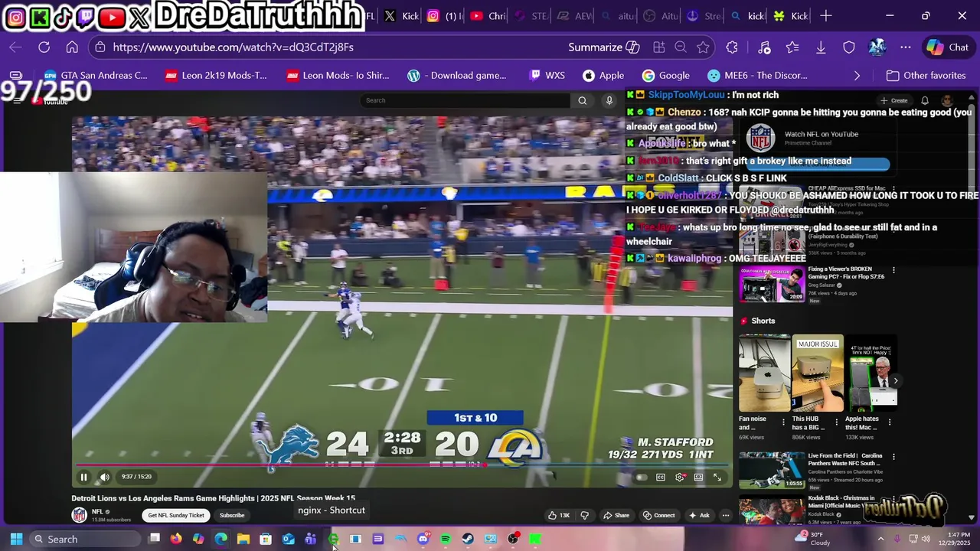The height and width of the screenshot is (551, 980).
Task: Open the NFL channel avatar
Action: tap(79, 515)
